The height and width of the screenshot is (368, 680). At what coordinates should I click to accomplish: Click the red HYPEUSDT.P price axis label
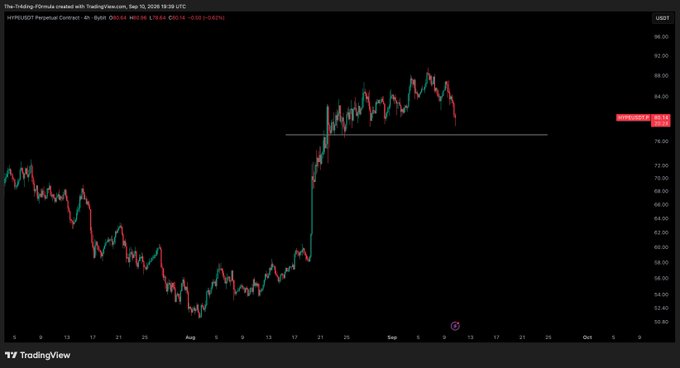tap(634, 117)
